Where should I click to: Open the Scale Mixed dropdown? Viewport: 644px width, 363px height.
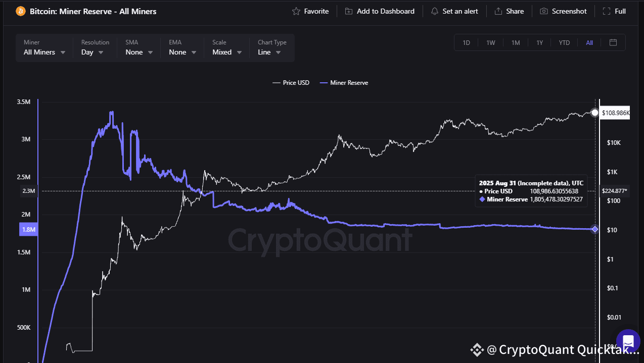point(227,52)
